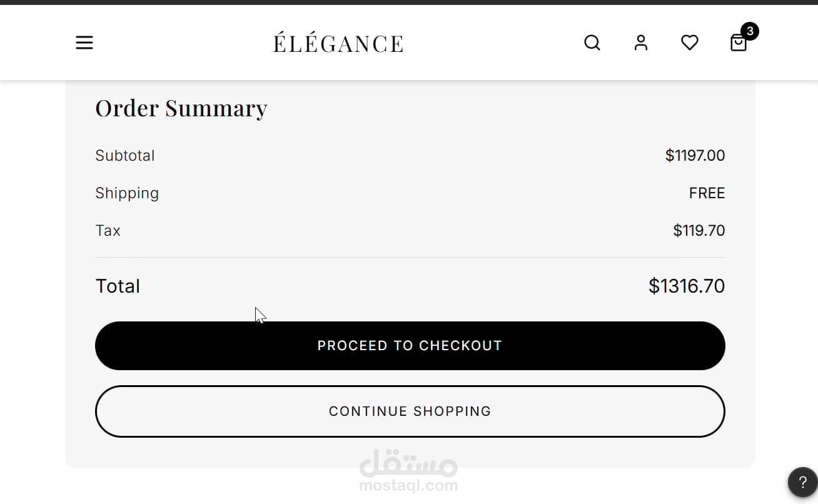
Task: Click the $1316.70 total amount
Action: (686, 286)
